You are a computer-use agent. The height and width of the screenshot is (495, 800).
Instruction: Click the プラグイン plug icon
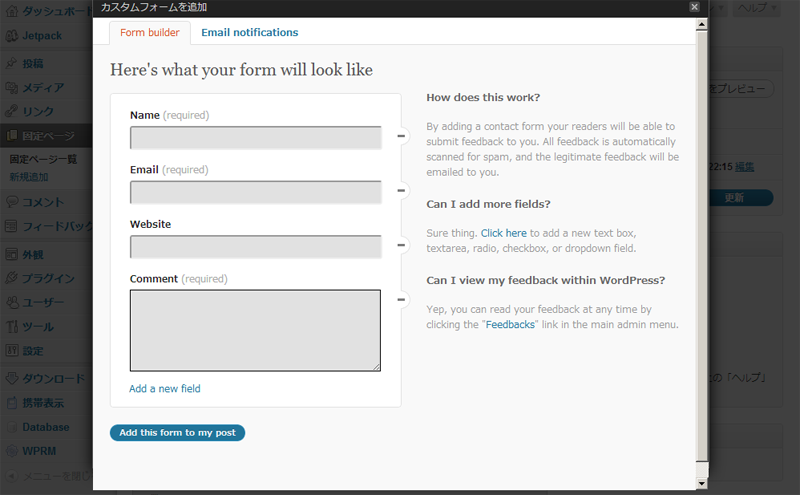pyautogui.click(x=11, y=278)
